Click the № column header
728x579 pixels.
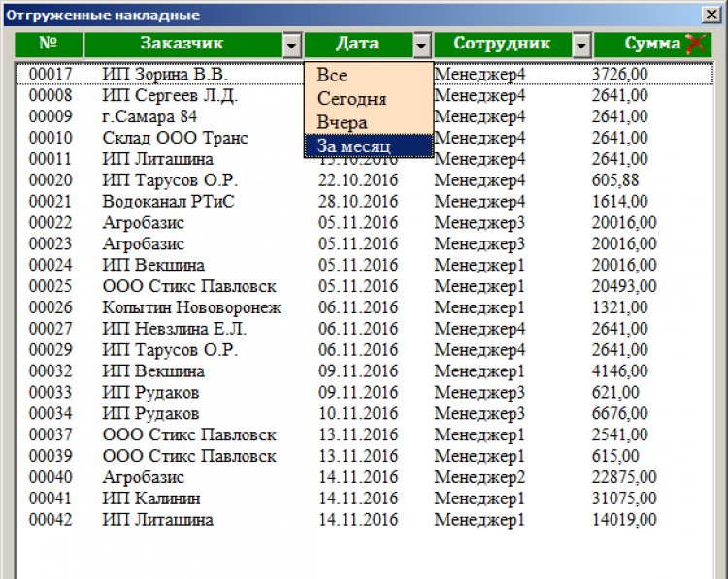[x=49, y=45]
